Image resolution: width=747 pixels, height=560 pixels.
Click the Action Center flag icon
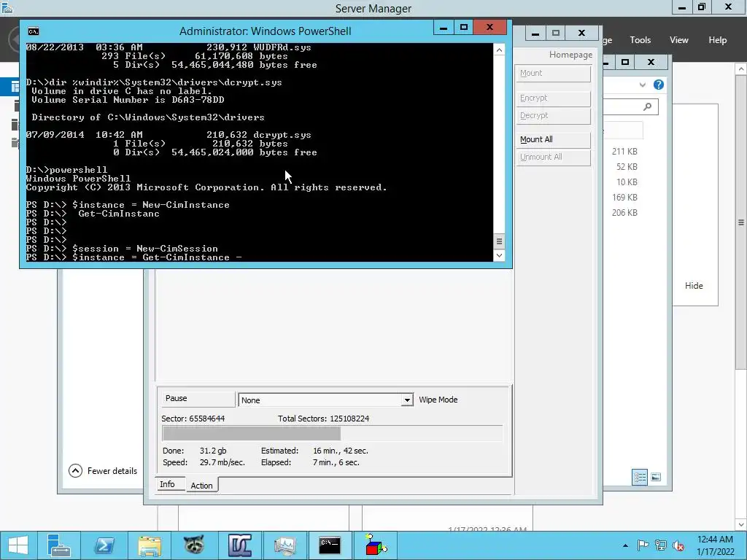(x=643, y=545)
